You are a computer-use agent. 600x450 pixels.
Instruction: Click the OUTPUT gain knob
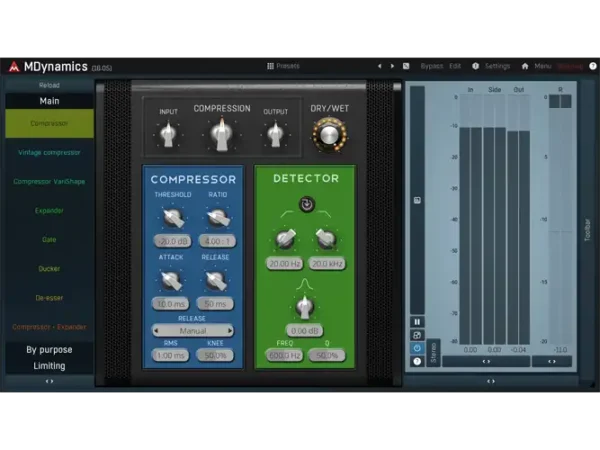click(x=275, y=134)
